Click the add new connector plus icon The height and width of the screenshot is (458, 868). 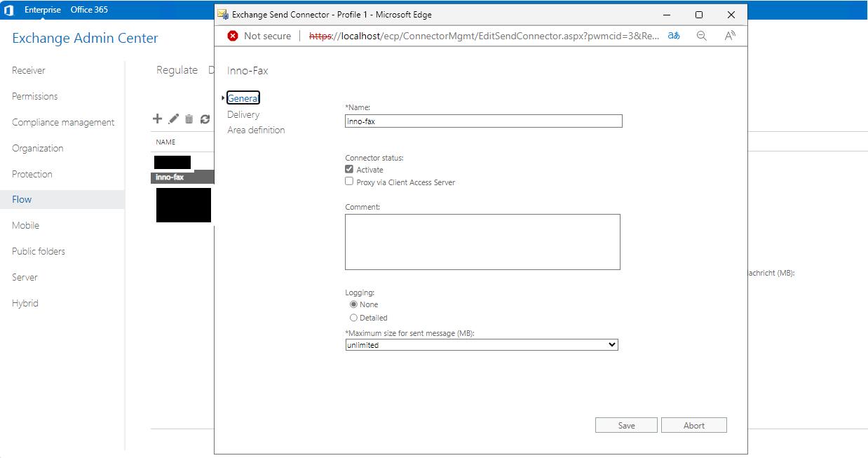(158, 119)
